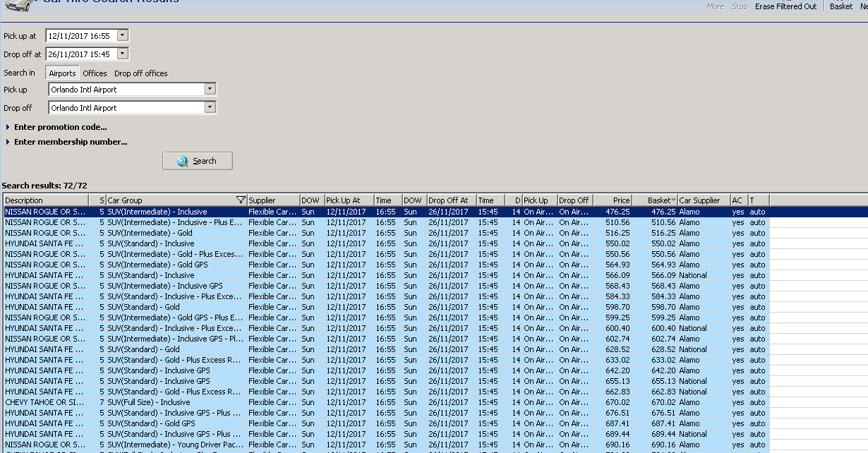The image size is (868, 453).
Task: Click the More toolbar item
Action: pos(716,6)
